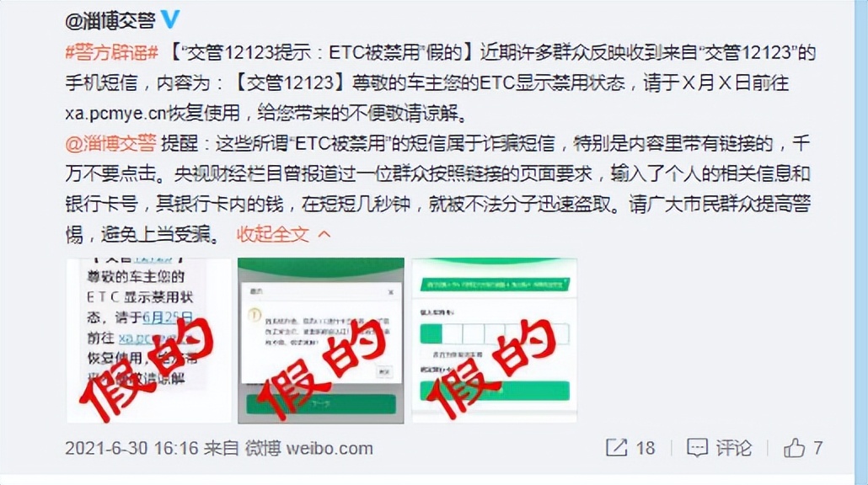Click the like count 7
This screenshot has width=868, height=485.
(x=817, y=447)
